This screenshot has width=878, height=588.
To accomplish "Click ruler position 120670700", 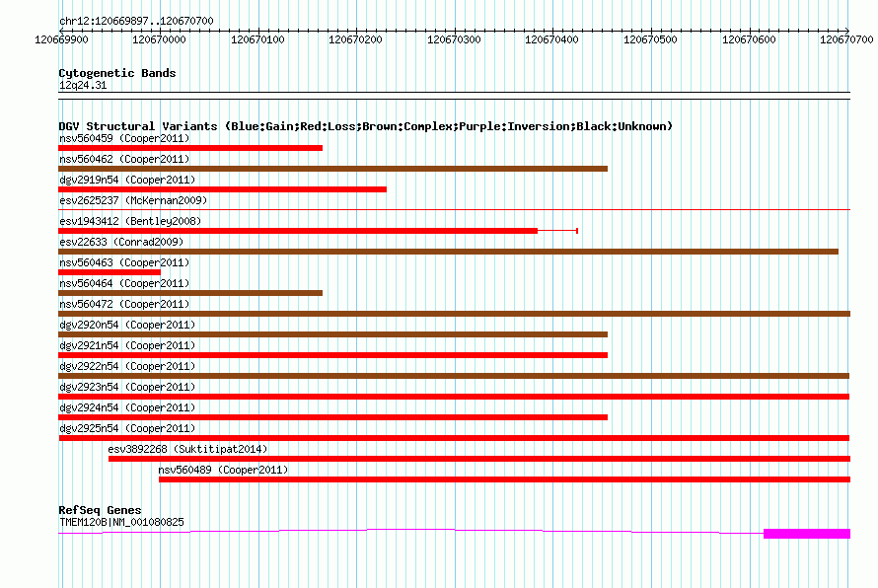I will [846, 39].
